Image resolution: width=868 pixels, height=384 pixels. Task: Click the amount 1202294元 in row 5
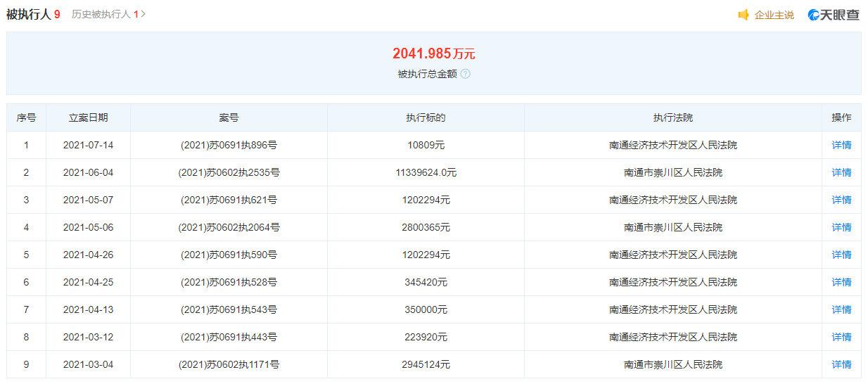coord(426,255)
